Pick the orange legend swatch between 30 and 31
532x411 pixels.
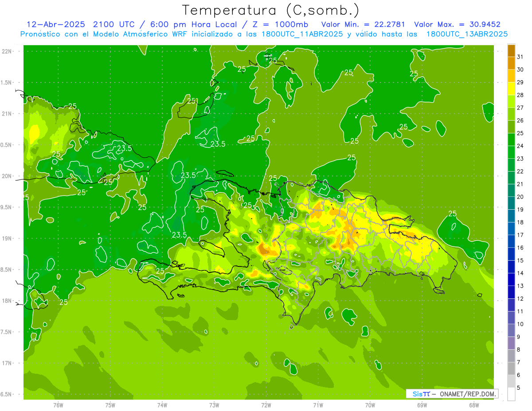click(x=511, y=63)
